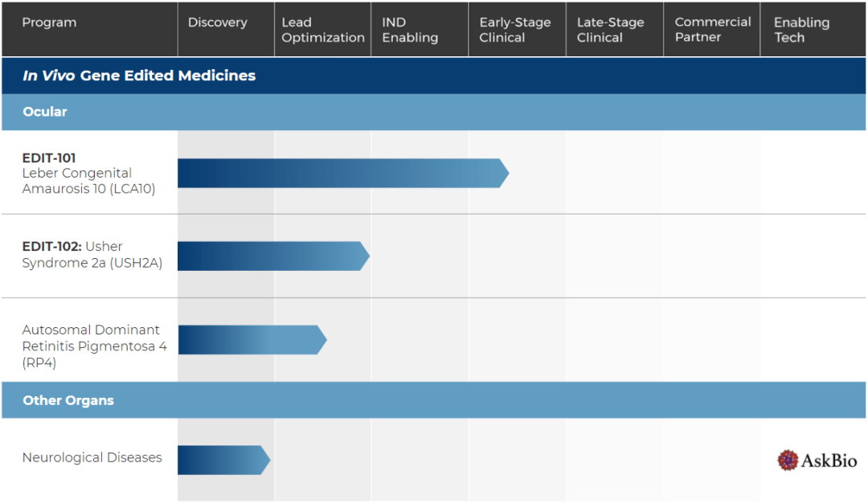The height and width of the screenshot is (504, 868).
Task: Click the Neurological Diseases progress bar
Action: coord(223,460)
